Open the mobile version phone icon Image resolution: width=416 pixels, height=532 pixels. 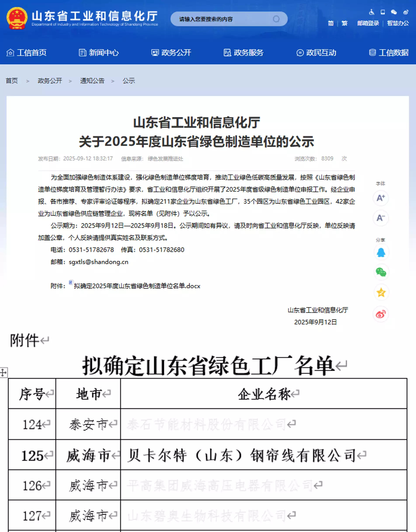(383, 12)
